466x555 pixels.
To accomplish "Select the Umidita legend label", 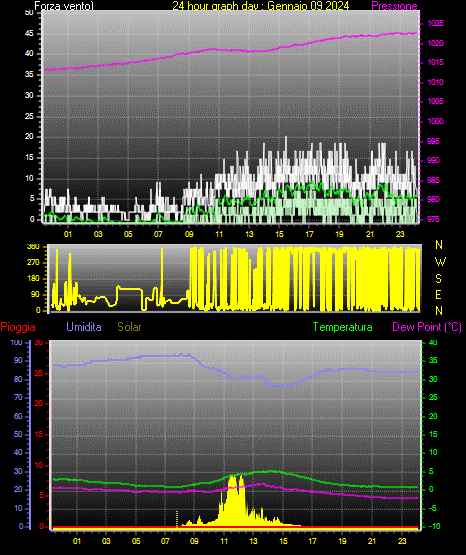I will click(x=84, y=327).
